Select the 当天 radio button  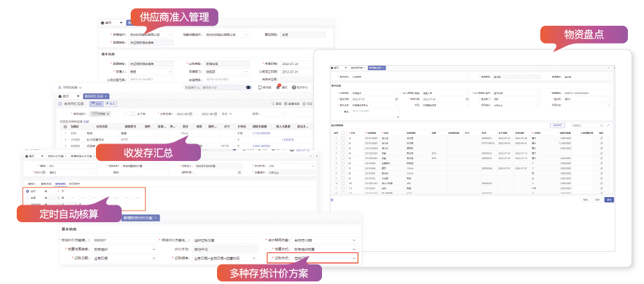click(26, 191)
